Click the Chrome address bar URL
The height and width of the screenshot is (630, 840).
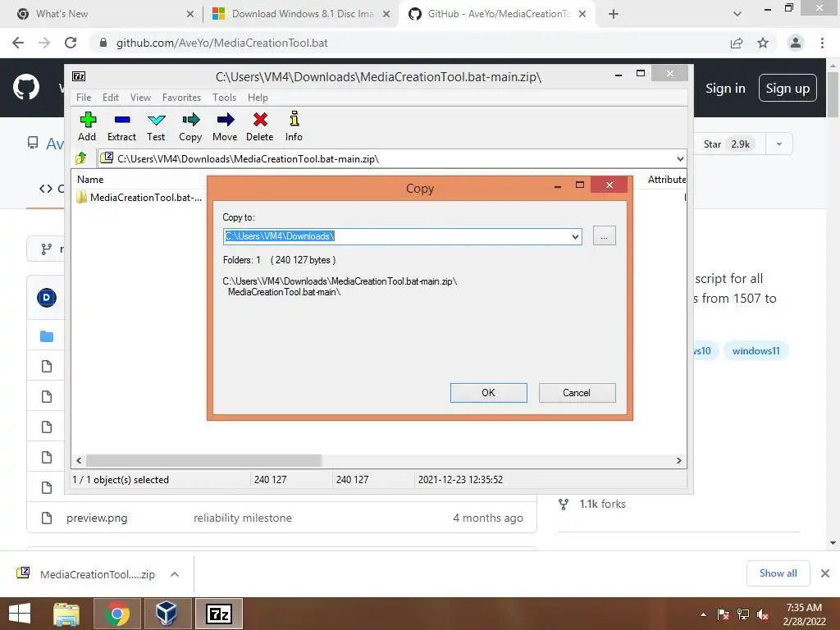point(221,43)
